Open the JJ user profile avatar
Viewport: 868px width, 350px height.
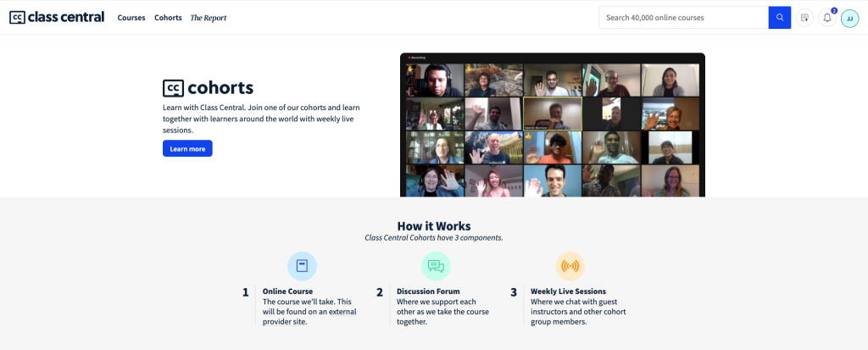tap(849, 19)
